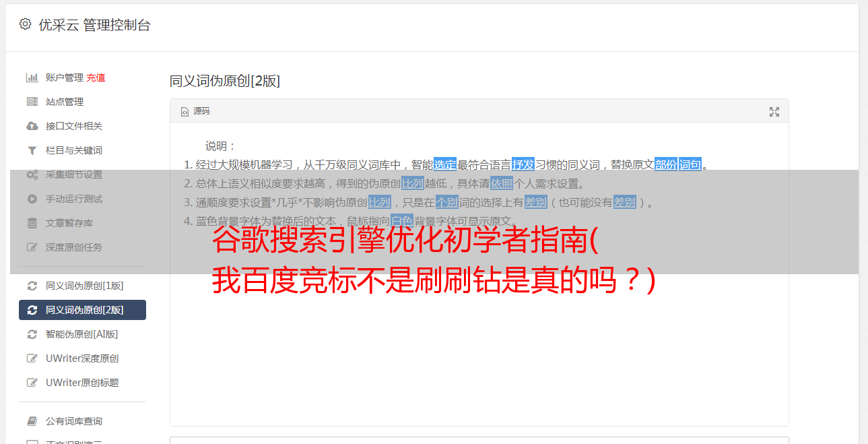Click the gear icon beside 优采云 管理控制台
The height and width of the screenshot is (444, 868).
(x=25, y=24)
